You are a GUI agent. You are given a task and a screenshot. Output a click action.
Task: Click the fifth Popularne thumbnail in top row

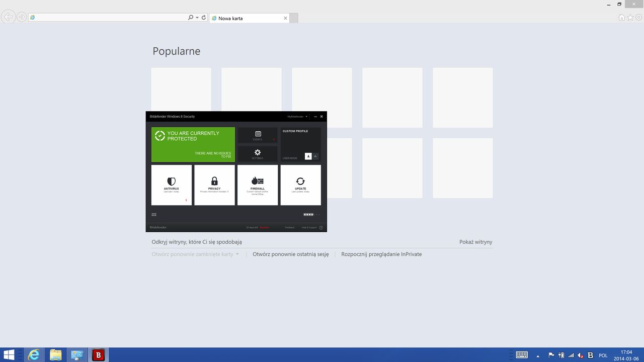(x=463, y=98)
